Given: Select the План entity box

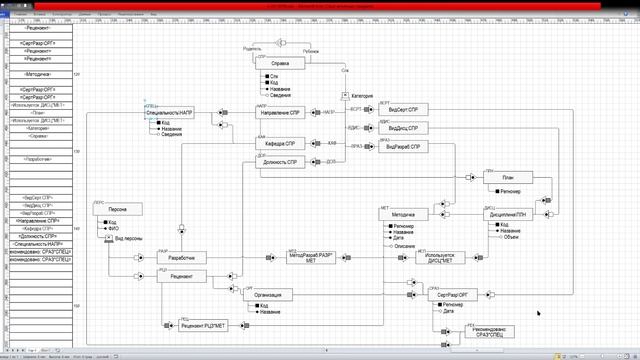Looking at the screenshot, I should [x=508, y=177].
